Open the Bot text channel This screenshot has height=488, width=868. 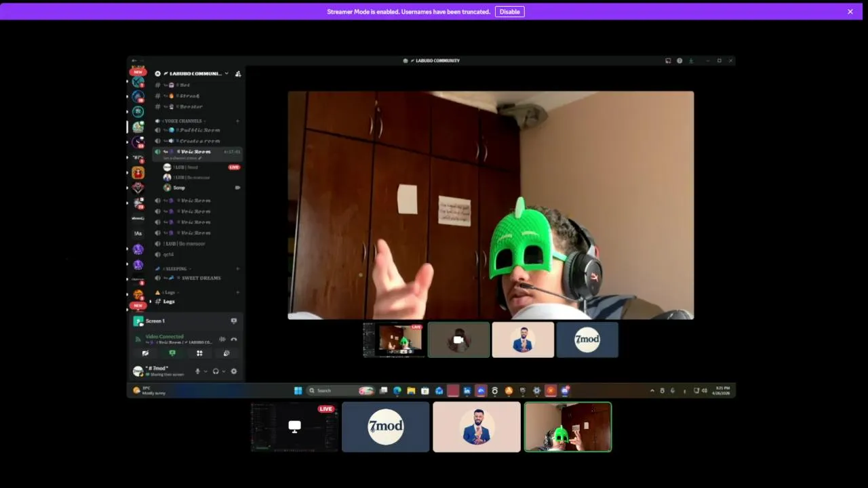[197, 85]
